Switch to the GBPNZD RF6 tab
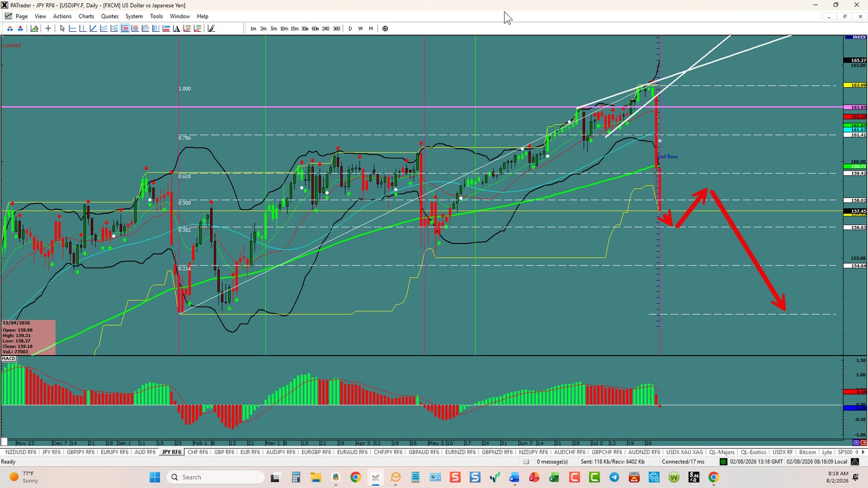 tap(497, 452)
